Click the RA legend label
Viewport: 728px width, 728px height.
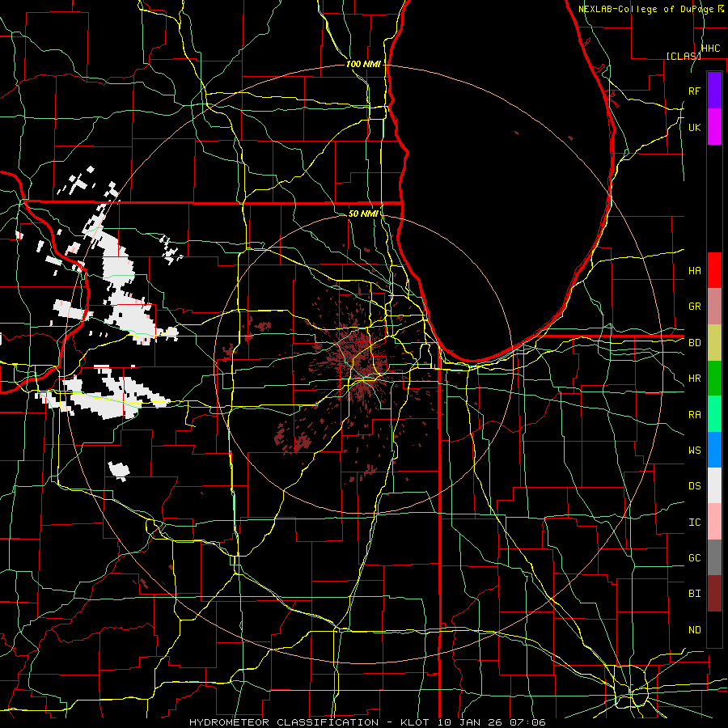[695, 415]
